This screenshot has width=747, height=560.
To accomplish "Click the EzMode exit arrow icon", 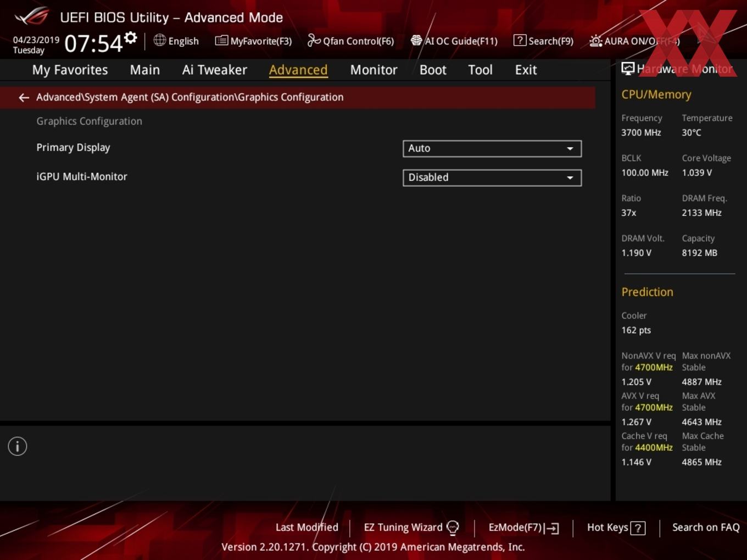I will coord(552,528).
